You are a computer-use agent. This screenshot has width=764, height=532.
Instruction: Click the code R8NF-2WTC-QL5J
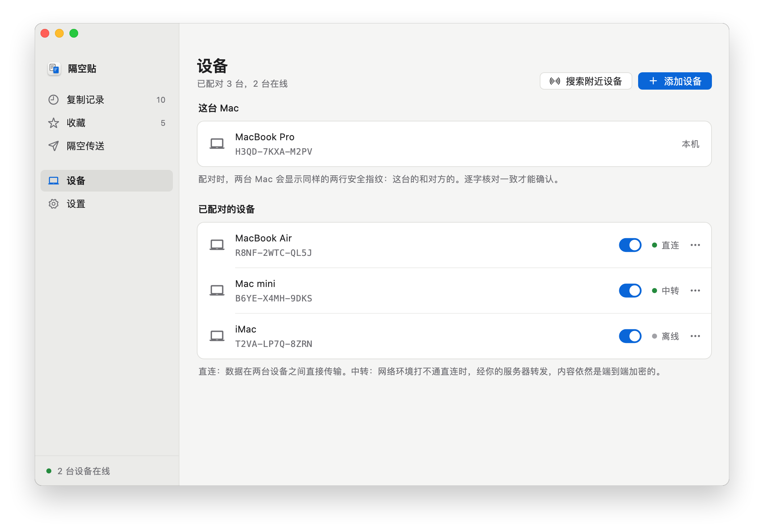(274, 253)
